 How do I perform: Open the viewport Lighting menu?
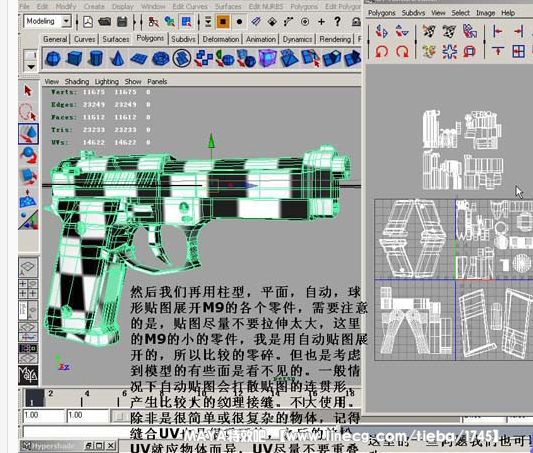(x=107, y=82)
